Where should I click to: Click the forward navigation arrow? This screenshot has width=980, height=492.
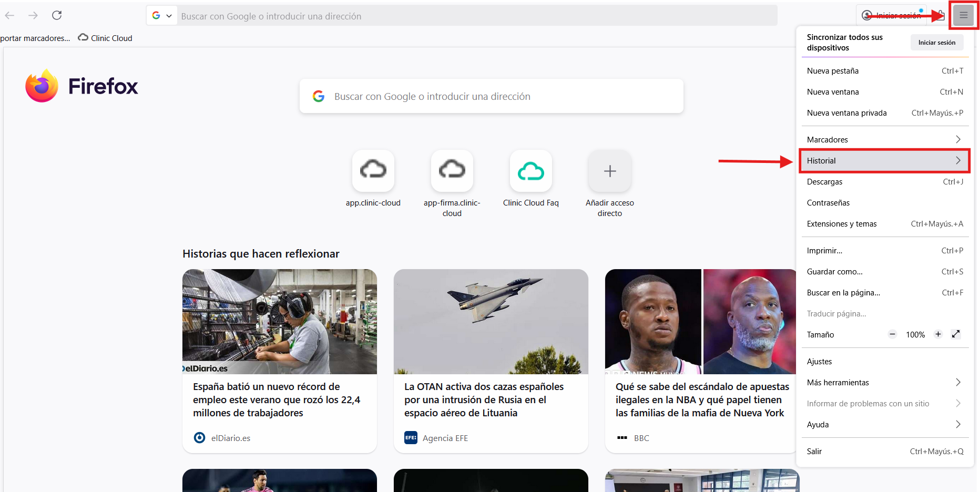click(33, 16)
